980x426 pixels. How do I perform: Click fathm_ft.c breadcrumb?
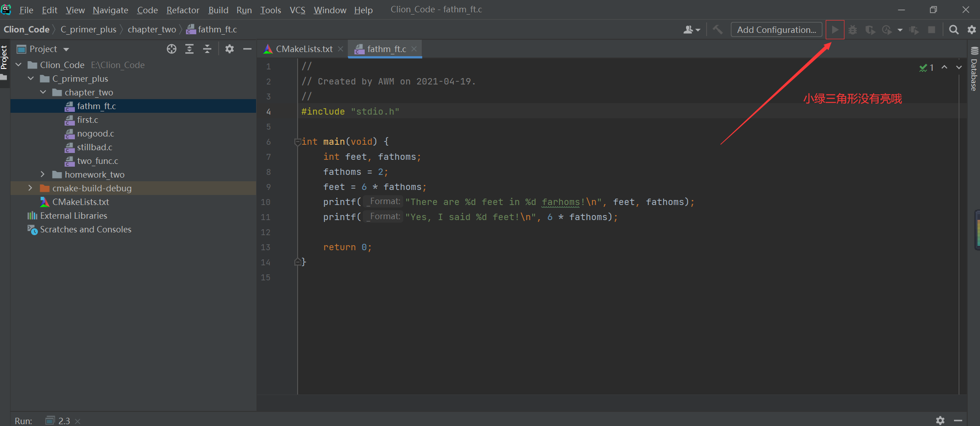click(x=212, y=30)
